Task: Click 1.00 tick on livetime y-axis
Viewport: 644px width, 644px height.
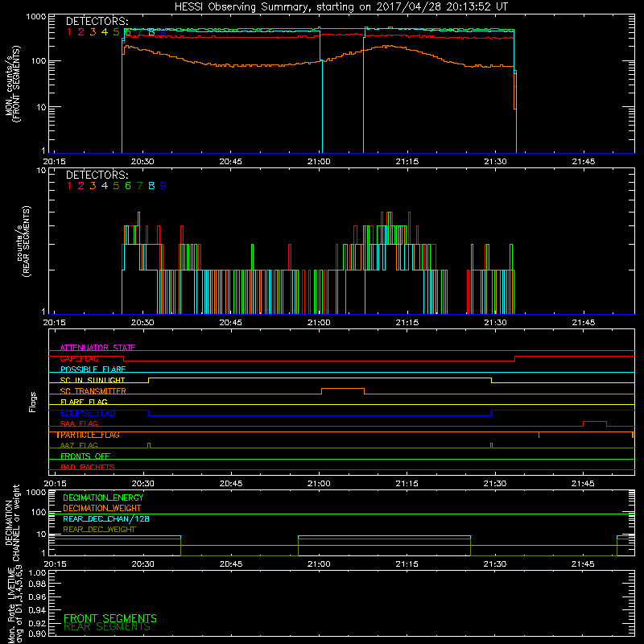Action: (37, 573)
